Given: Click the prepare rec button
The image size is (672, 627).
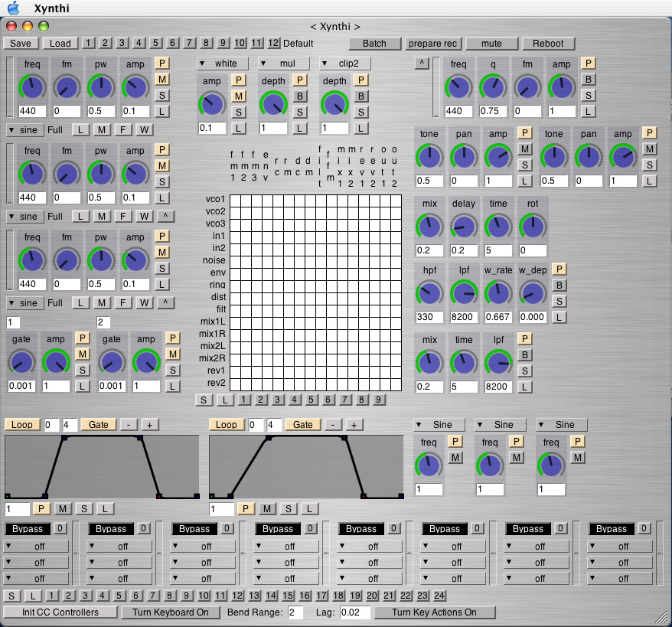Looking at the screenshot, I should coord(432,44).
